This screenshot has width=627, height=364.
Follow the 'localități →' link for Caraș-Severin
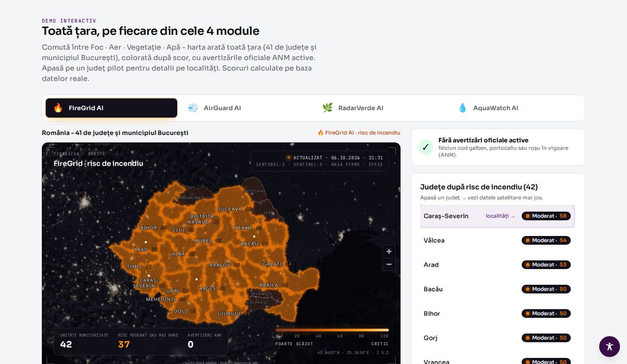pos(500,216)
